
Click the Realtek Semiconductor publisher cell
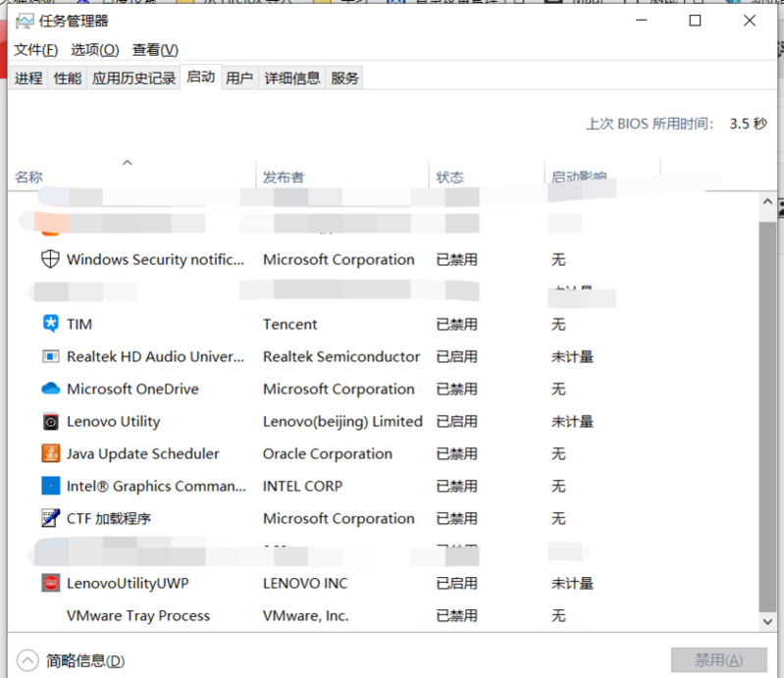pyautogui.click(x=341, y=356)
